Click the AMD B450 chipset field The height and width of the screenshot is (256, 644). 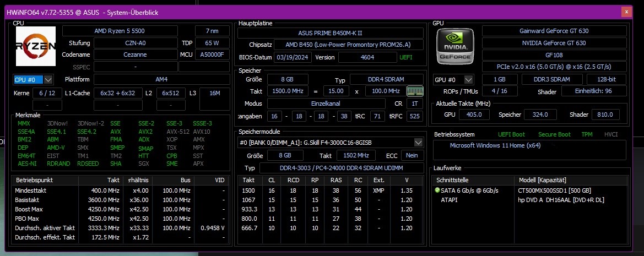click(348, 45)
